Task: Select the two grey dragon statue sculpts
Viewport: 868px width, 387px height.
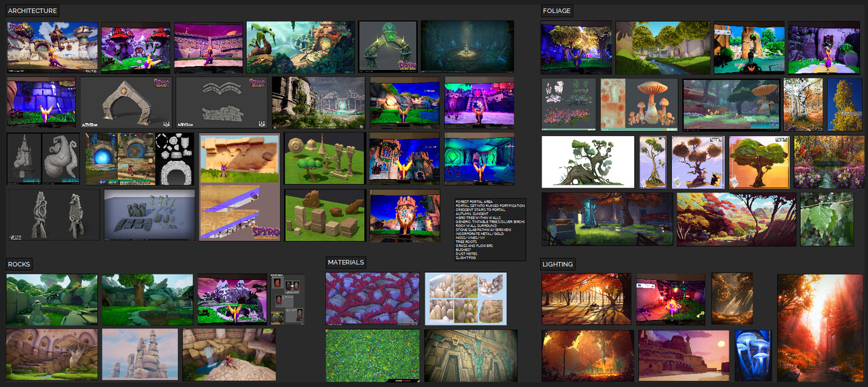Action: (x=53, y=215)
